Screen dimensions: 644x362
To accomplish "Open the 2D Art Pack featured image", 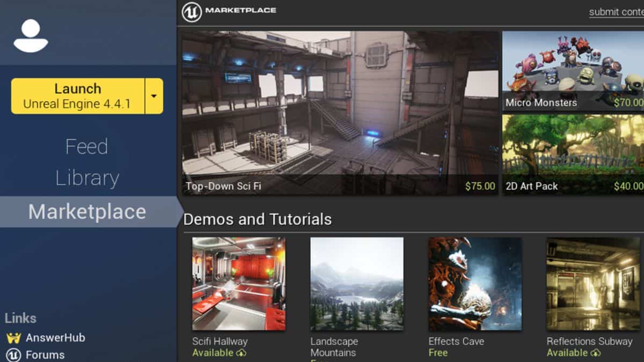I will [573, 154].
